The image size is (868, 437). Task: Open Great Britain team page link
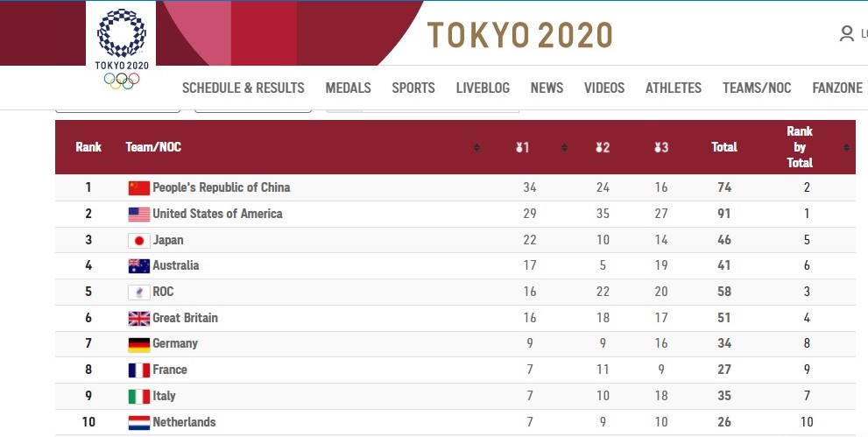tap(186, 318)
